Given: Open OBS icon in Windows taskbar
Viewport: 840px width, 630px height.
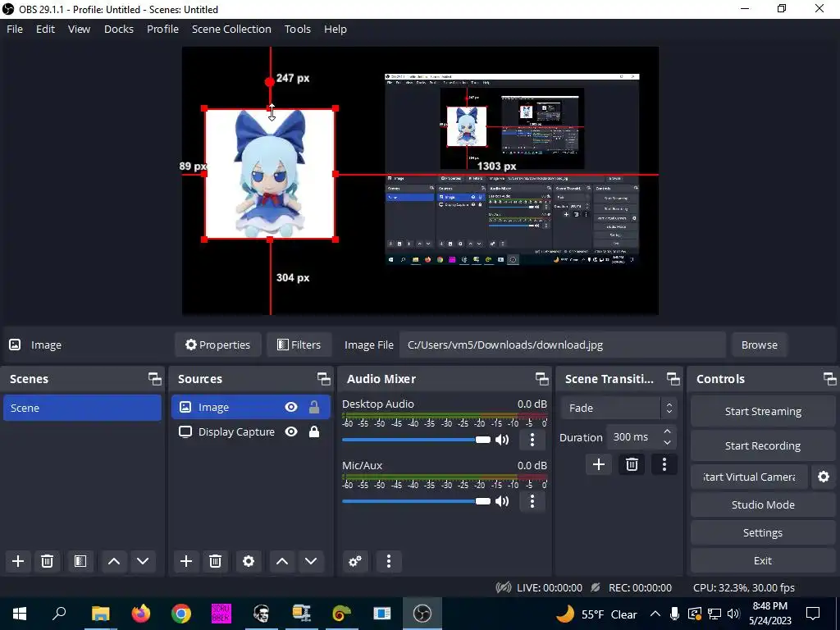Looking at the screenshot, I should pos(422,614).
